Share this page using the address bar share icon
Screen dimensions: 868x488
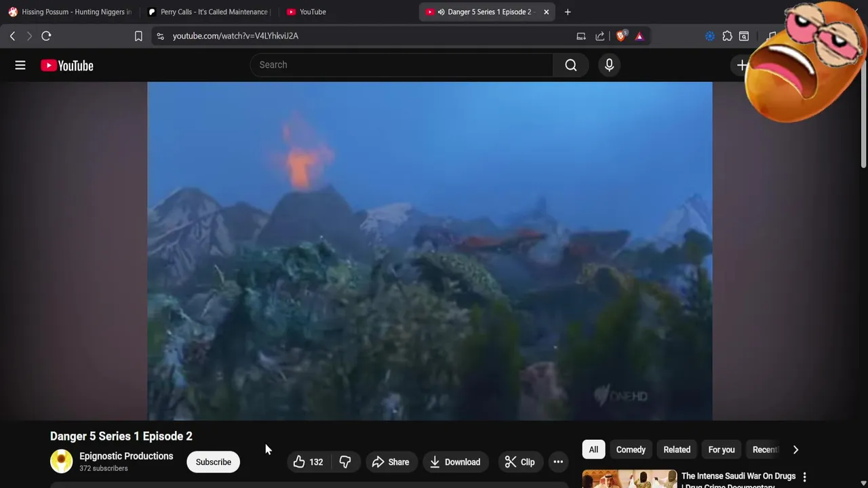(x=600, y=36)
